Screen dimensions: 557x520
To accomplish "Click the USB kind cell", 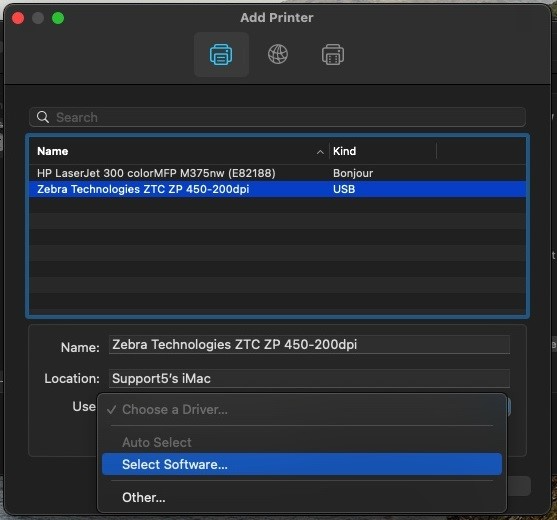I will point(344,189).
